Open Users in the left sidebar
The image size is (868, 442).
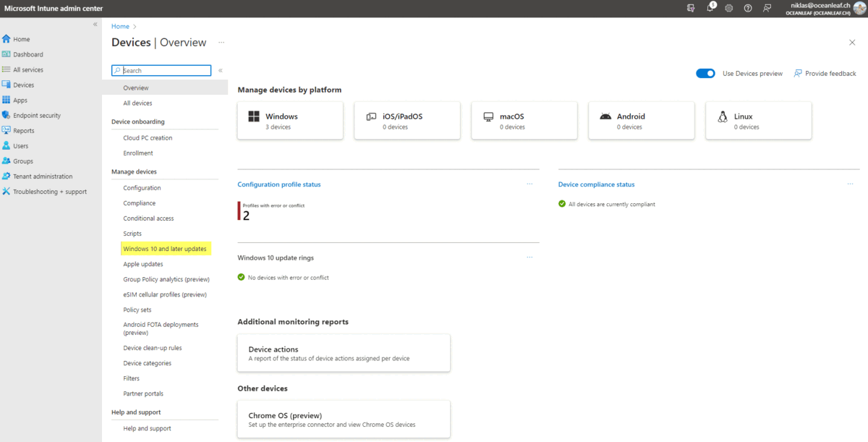tap(20, 145)
